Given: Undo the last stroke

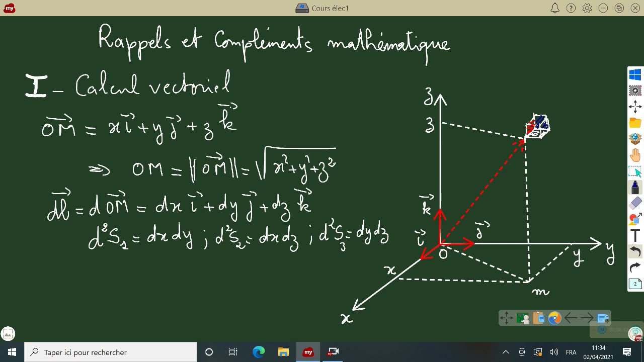Looking at the screenshot, I should [635, 251].
